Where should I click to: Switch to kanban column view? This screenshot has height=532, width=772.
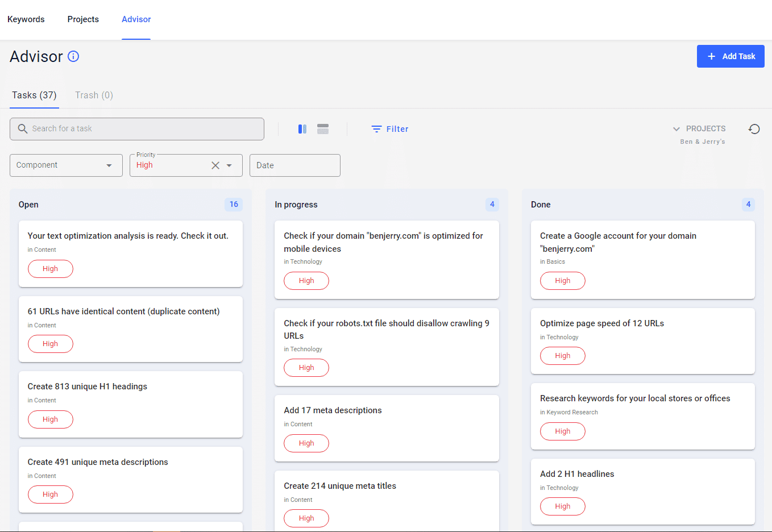(x=302, y=129)
